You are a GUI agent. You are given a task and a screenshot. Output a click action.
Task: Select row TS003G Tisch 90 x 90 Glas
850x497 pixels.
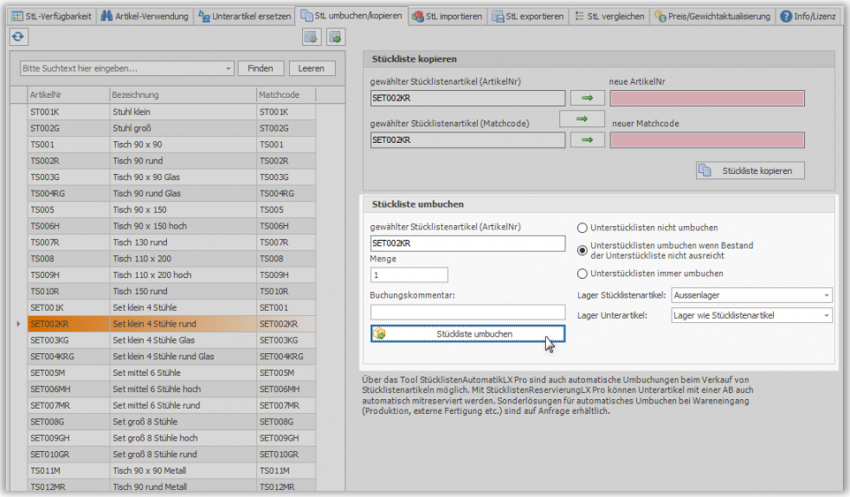pyautogui.click(x=171, y=177)
